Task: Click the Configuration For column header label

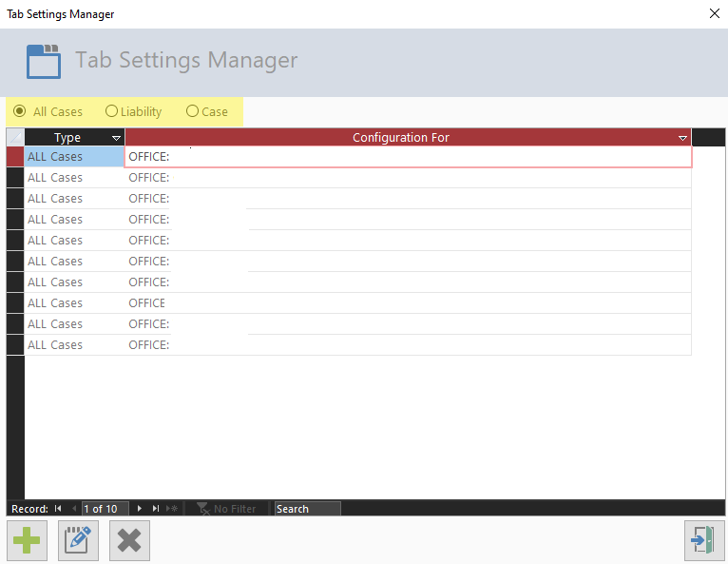Action: pos(401,138)
